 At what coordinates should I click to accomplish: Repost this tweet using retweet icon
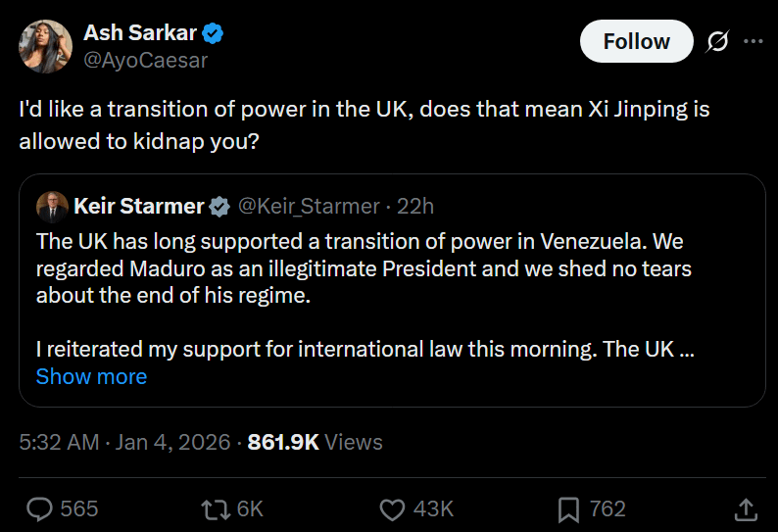pos(214,508)
